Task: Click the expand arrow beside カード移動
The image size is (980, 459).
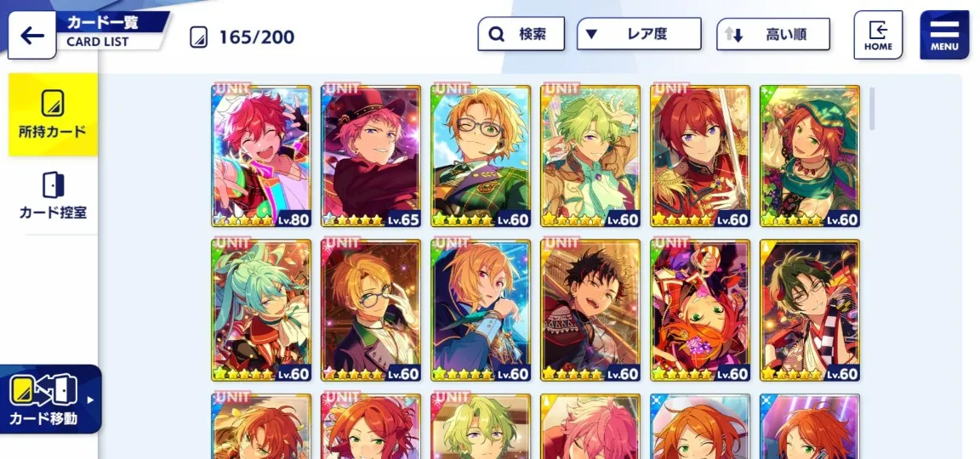Action: 91,399
